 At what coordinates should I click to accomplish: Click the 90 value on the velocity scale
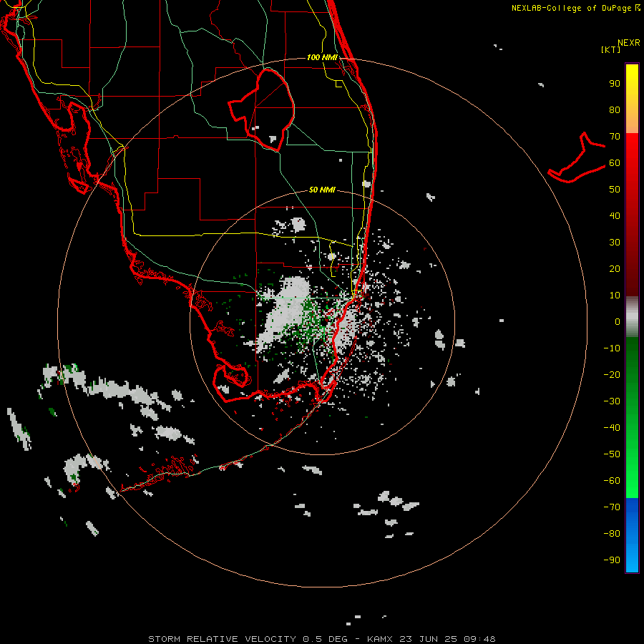pyautogui.click(x=615, y=84)
